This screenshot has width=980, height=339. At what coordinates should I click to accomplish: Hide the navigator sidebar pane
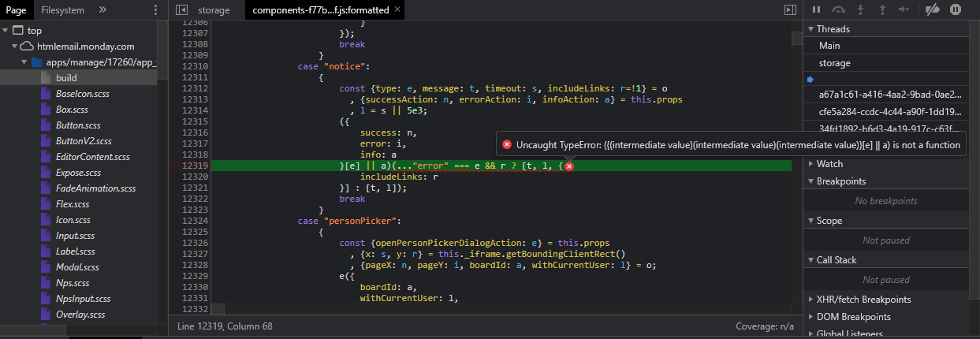pos(182,10)
